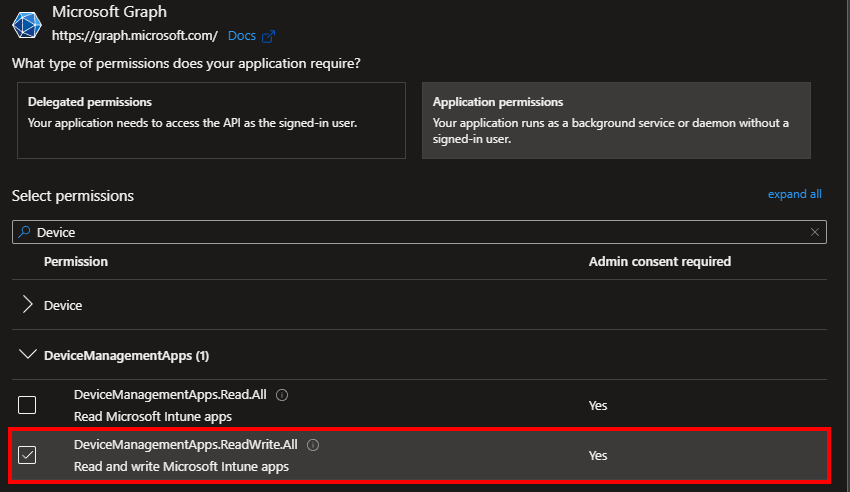Open the Docs link
Viewport: 850px width, 492px height.
pos(241,36)
